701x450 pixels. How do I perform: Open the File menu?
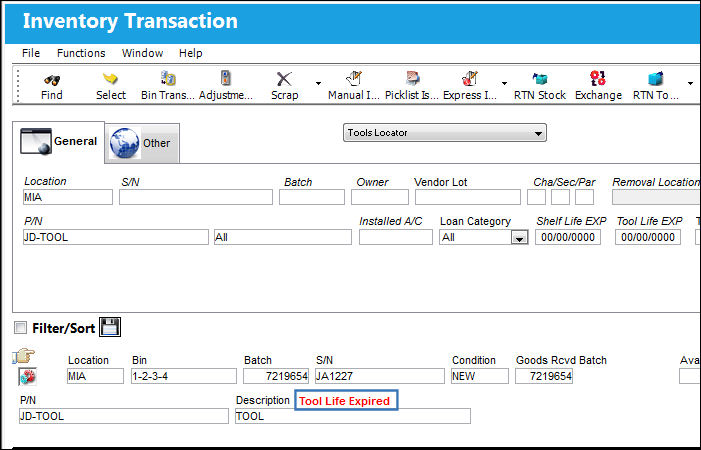coord(31,53)
